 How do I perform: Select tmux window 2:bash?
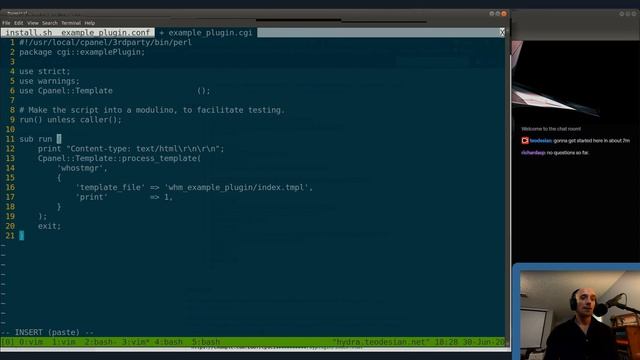click(99, 342)
